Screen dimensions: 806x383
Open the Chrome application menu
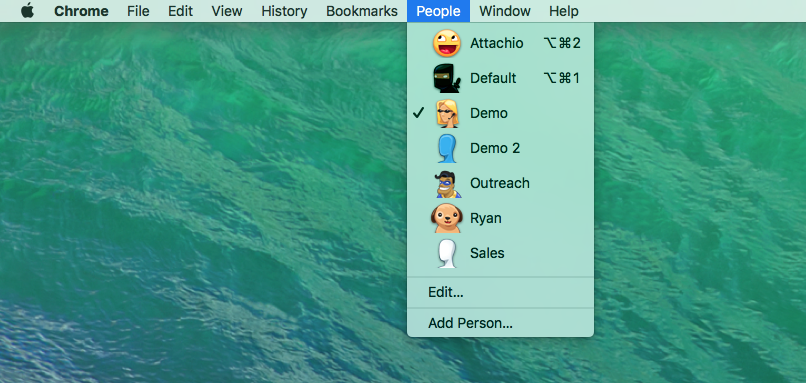[x=81, y=11]
